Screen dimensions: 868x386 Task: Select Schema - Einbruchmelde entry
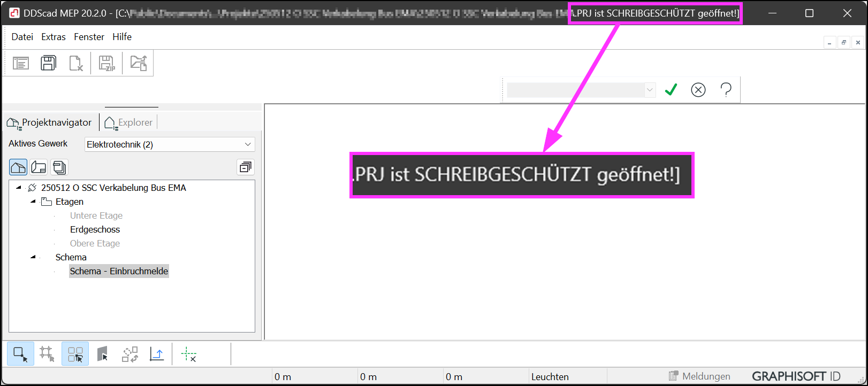[x=119, y=271]
